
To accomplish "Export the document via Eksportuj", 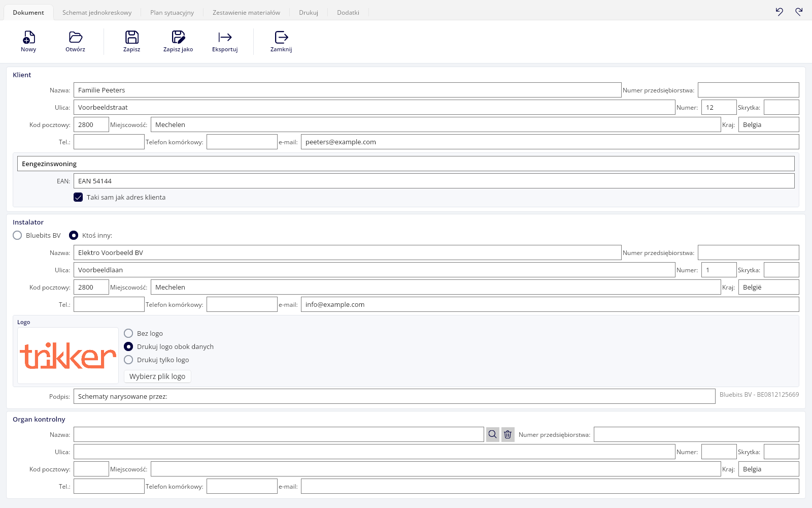I will click(x=225, y=41).
